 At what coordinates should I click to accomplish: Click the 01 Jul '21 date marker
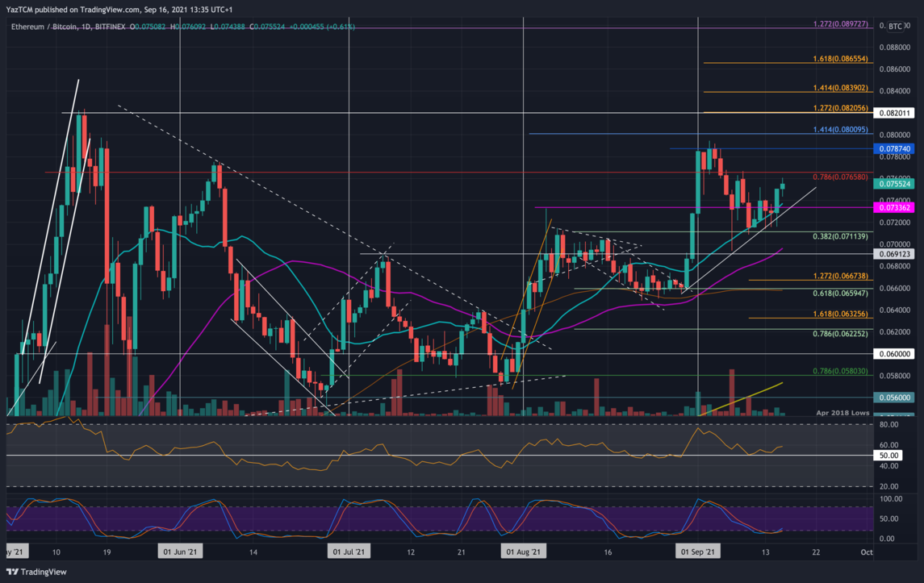click(349, 552)
